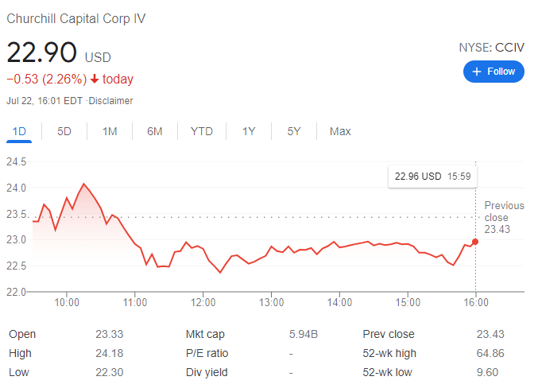Select the 1D time range tab
Viewport: 538px width, 392px height.
point(20,131)
